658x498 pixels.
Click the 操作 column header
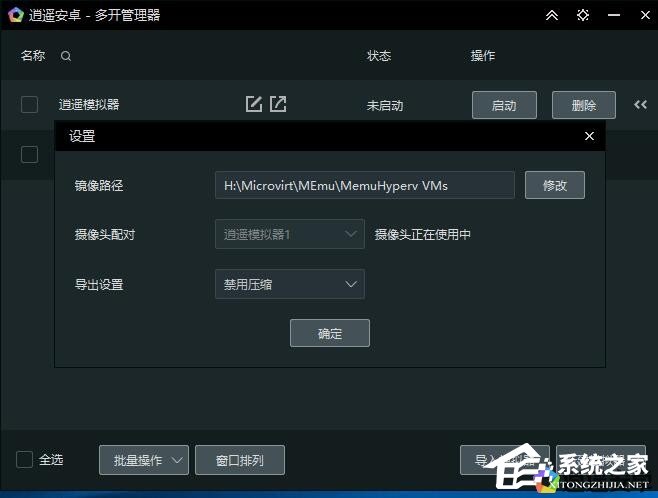click(483, 56)
